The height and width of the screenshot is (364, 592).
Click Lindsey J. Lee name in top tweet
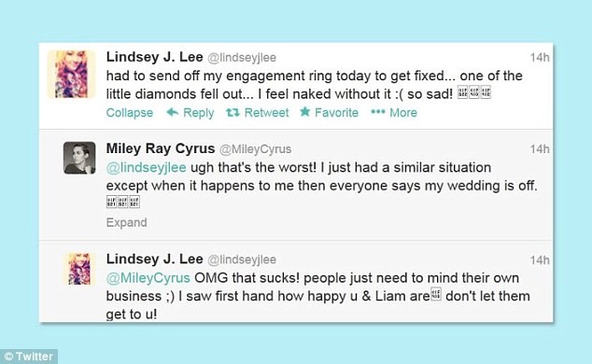[x=154, y=57]
